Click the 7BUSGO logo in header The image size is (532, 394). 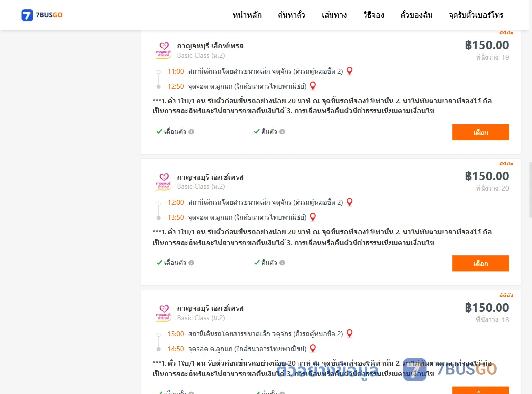pos(42,15)
